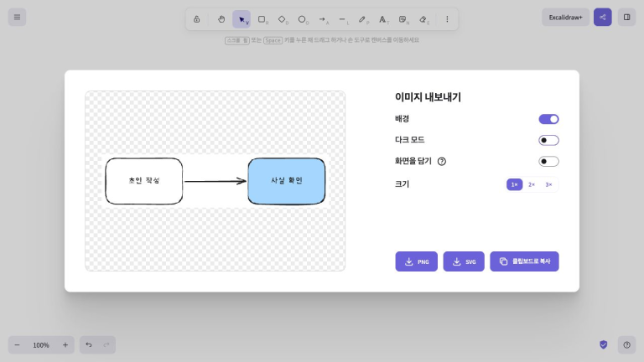Zoom out with the minus button

[17, 344]
